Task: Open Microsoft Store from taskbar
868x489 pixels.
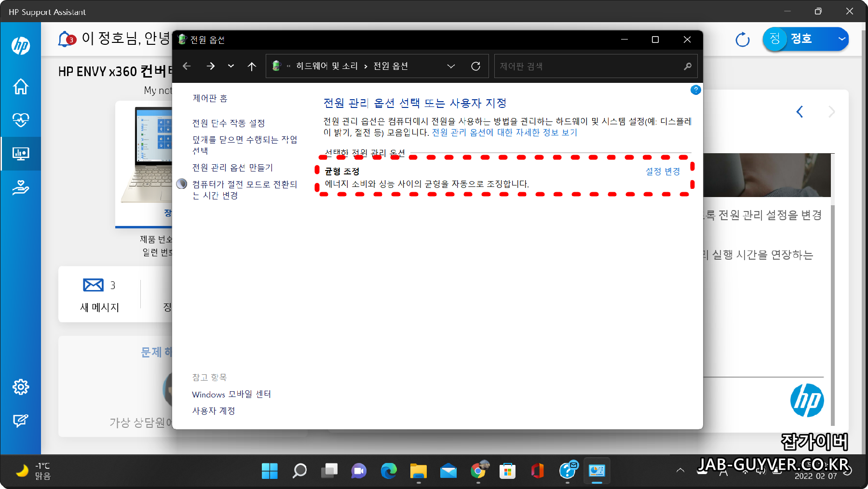Action: 508,471
